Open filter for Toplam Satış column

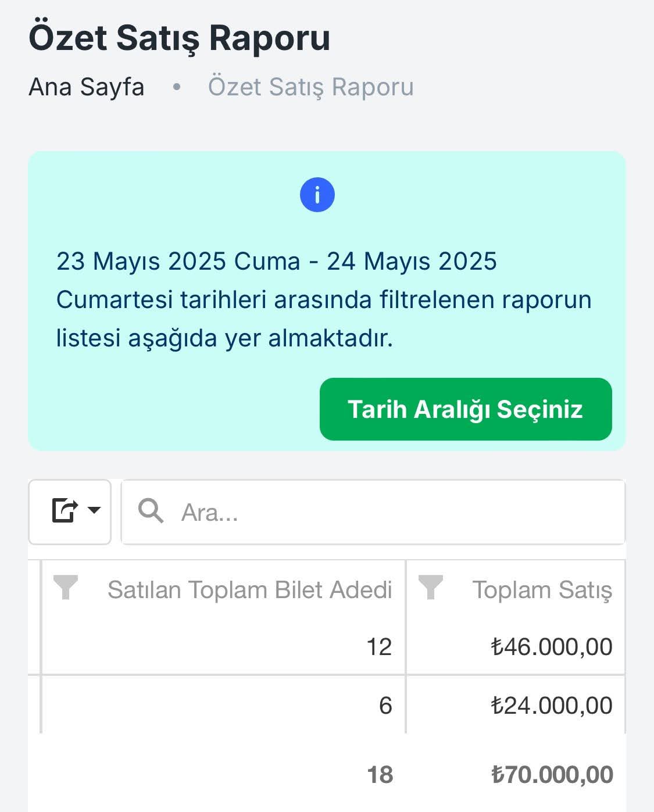pos(431,588)
